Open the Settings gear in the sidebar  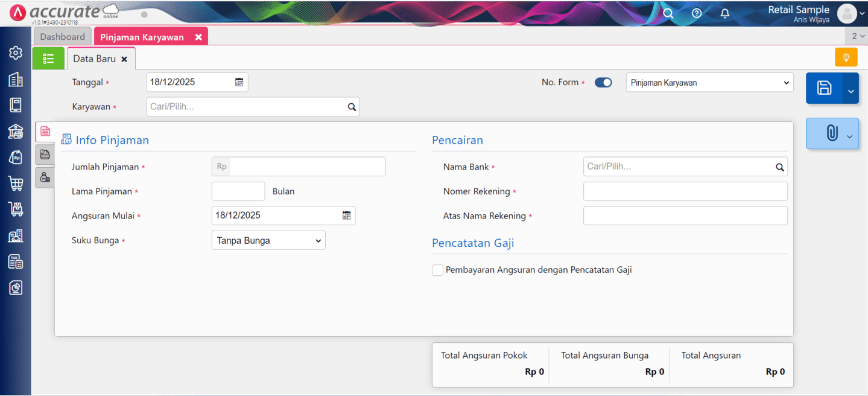coord(15,53)
